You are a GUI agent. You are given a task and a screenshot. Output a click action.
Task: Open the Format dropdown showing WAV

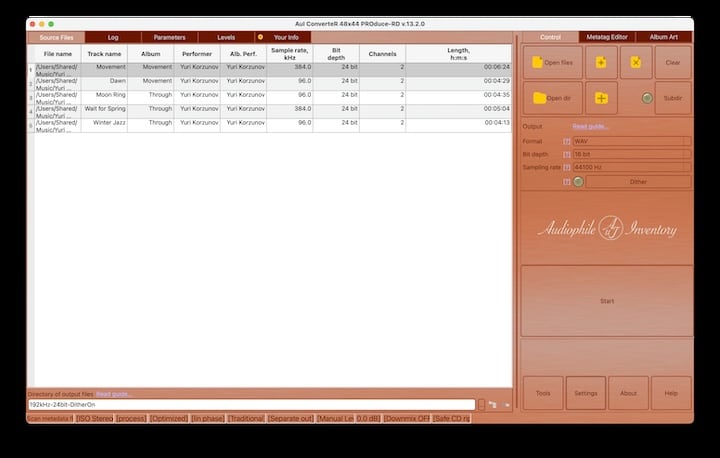632,141
